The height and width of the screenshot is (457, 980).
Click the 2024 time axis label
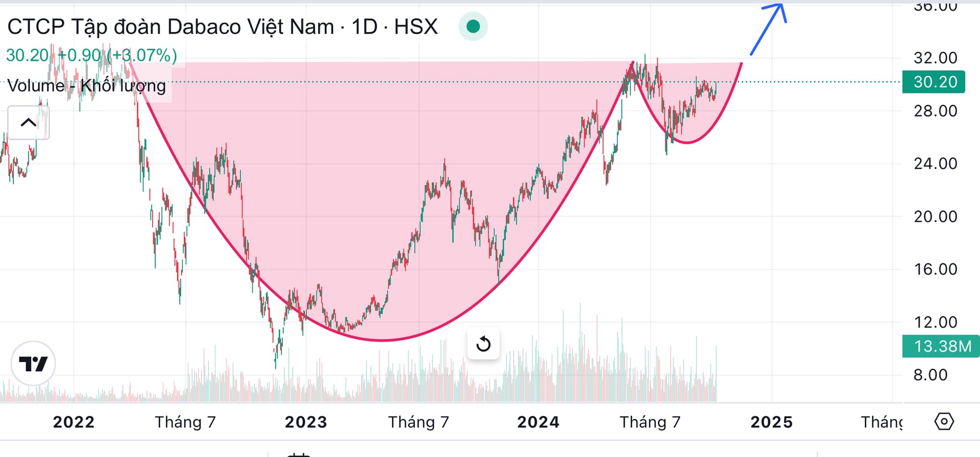(538, 422)
